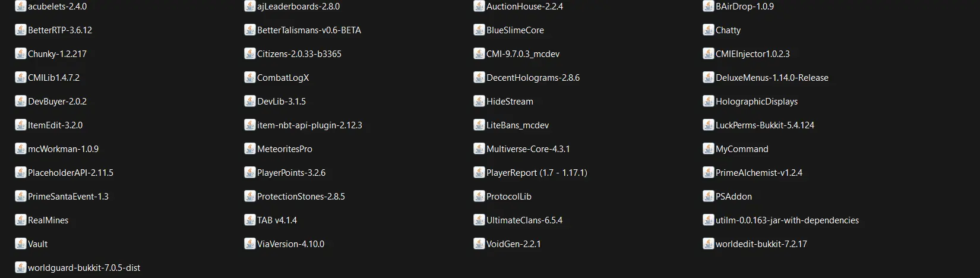980x278 pixels.
Task: Click the LuckPerms-Bukkit-5.4.124 jar icon
Action: click(709, 125)
